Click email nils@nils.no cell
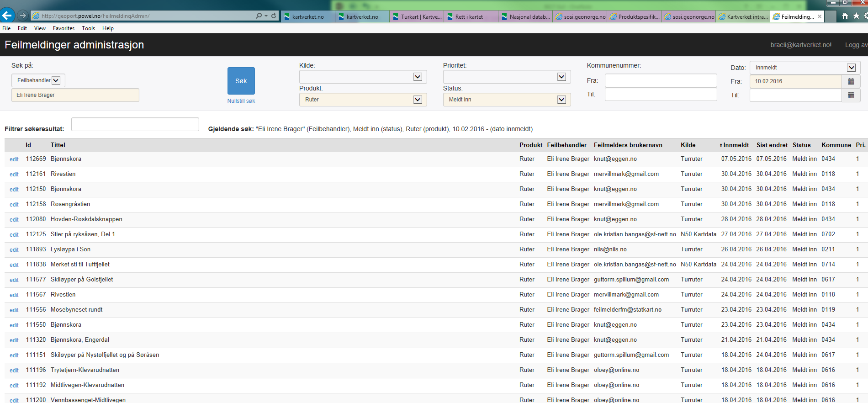 point(610,249)
